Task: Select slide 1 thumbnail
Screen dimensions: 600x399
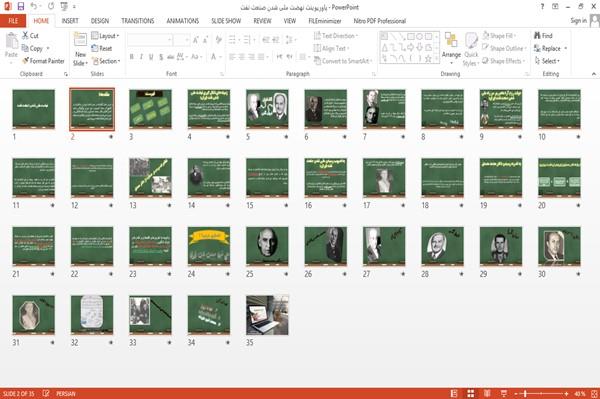Action: pos(34,109)
